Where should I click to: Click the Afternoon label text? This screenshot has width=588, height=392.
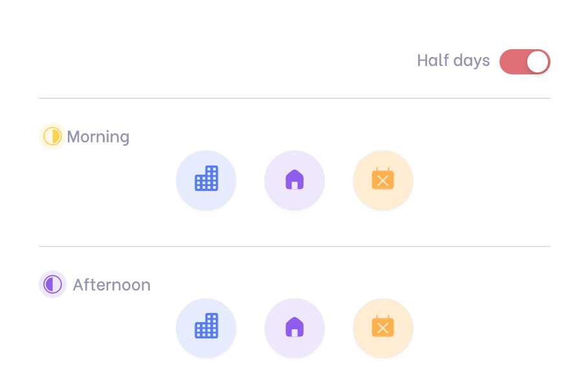pyautogui.click(x=111, y=285)
